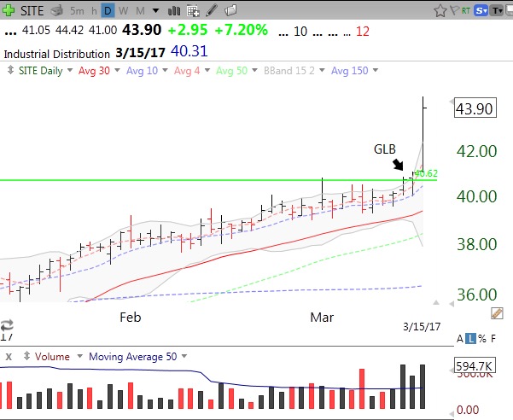Switch to the W weekly timeframe
The height and width of the screenshot is (420, 513).
coord(124,11)
